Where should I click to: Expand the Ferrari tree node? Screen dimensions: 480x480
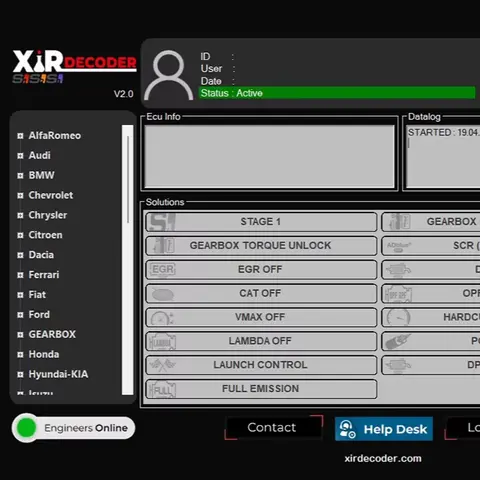click(x=20, y=275)
